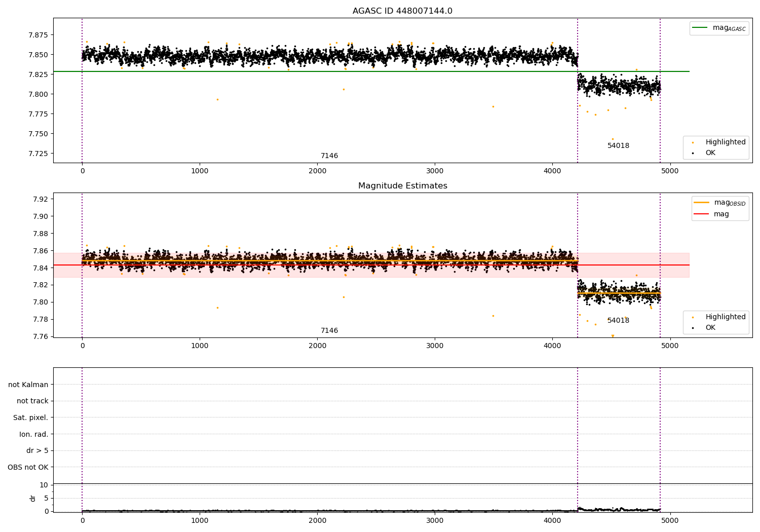Select the "not Kalman" axis label
This screenshot has height=532, width=760.
[28, 385]
